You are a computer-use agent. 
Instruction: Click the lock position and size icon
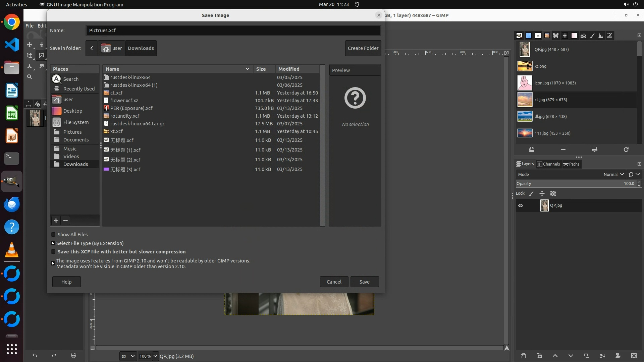542,193
